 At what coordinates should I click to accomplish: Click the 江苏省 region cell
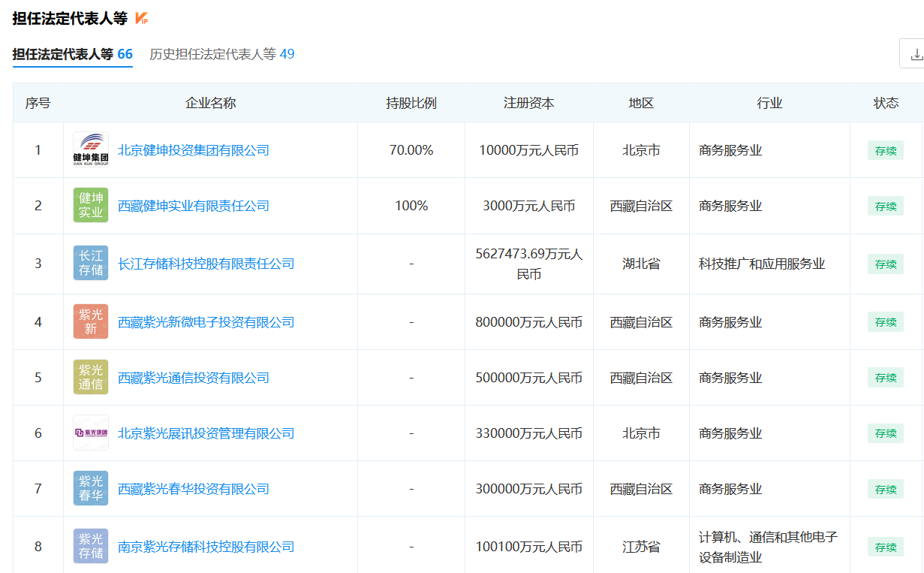tap(641, 547)
